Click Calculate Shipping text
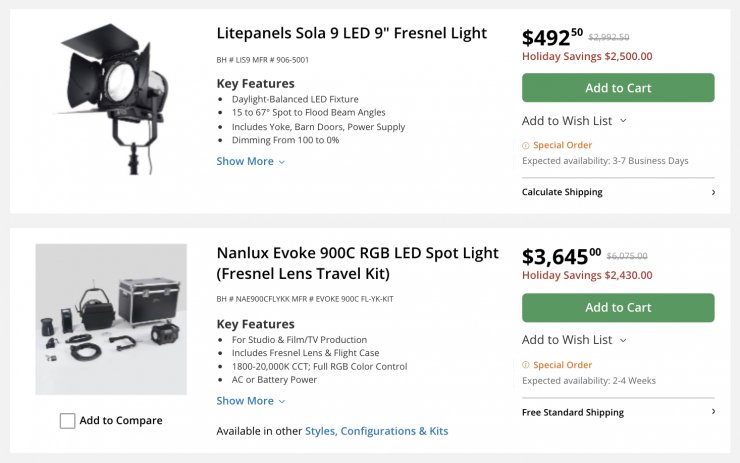This screenshot has width=740, height=463. [x=562, y=192]
